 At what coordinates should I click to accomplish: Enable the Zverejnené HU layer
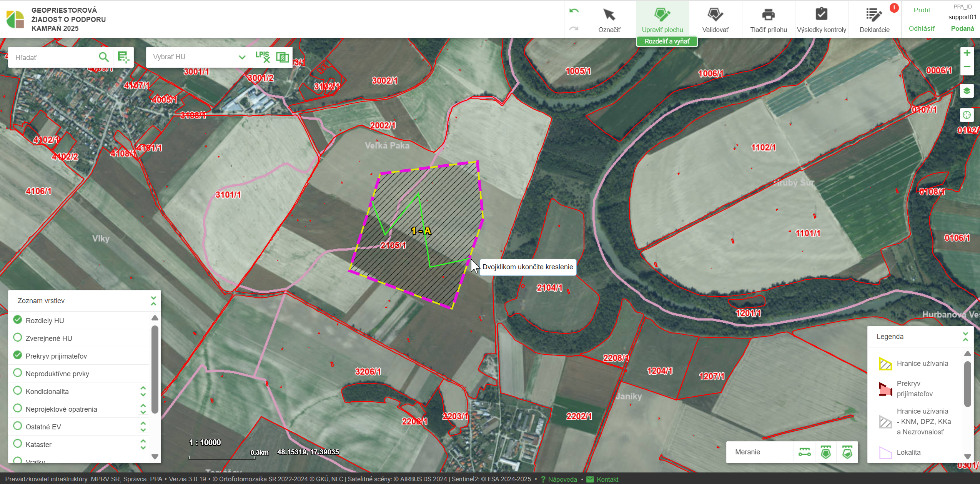pyautogui.click(x=17, y=337)
